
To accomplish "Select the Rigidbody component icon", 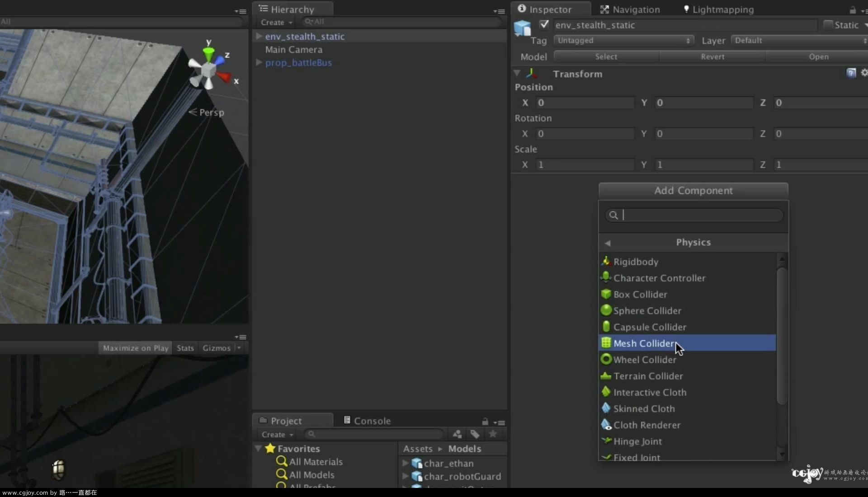I will [606, 261].
